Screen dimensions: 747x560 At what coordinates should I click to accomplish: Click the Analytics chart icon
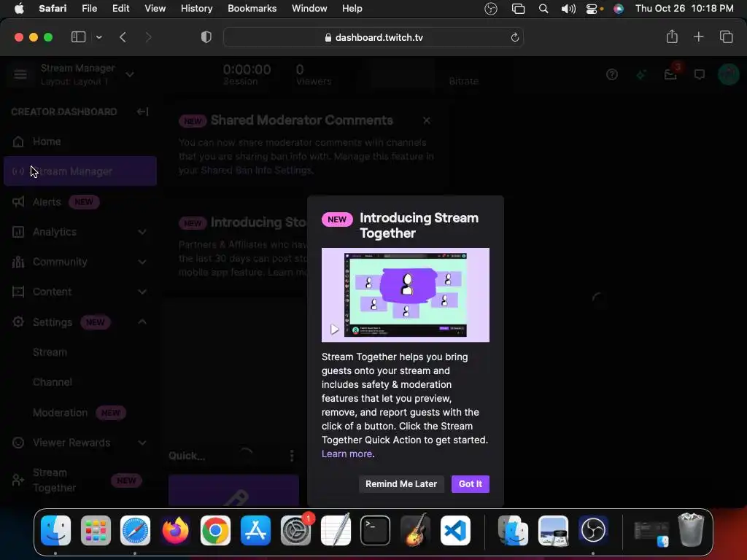click(x=18, y=232)
